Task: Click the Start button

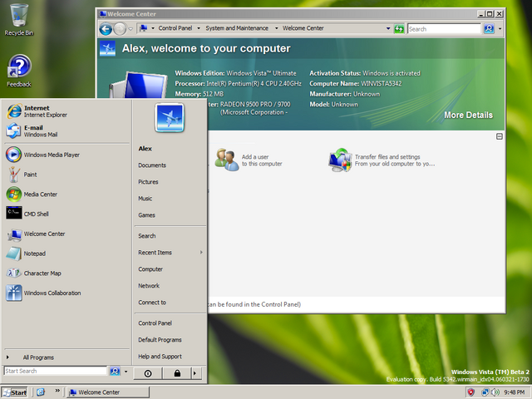Action: 15,392
